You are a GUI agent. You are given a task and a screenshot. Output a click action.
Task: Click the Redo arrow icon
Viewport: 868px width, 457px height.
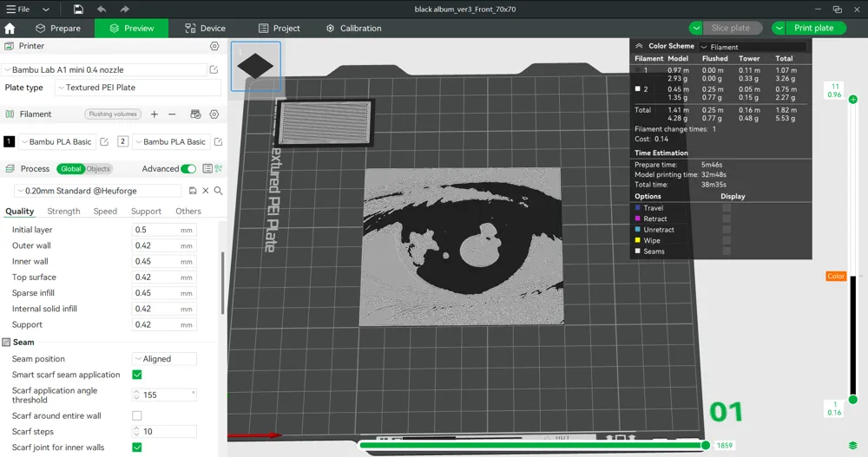point(124,9)
